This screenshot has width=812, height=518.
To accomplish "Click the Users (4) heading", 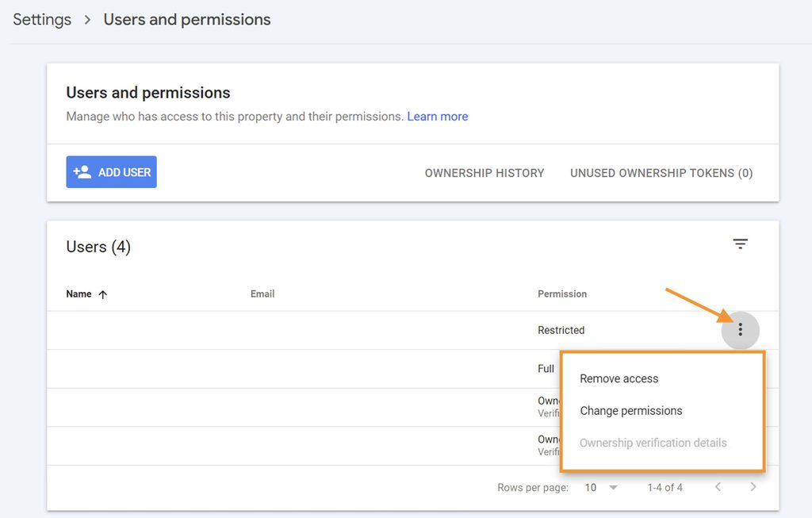I will 98,247.
